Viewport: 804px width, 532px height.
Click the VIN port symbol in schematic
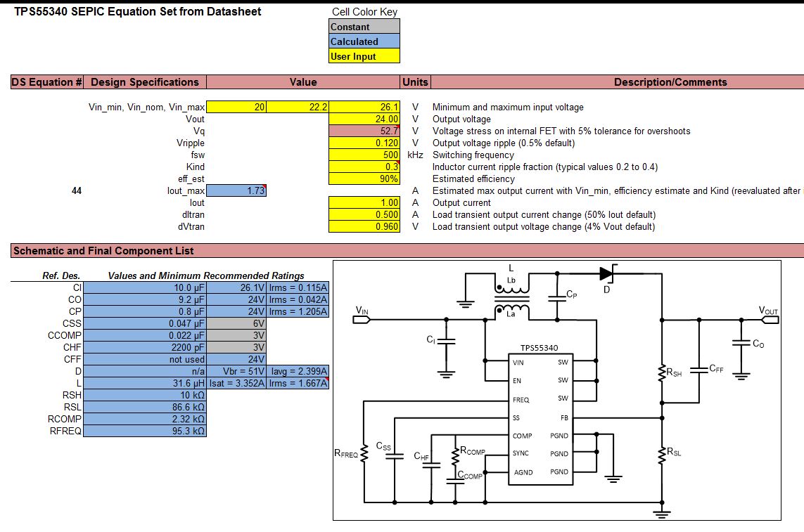pyautogui.click(x=362, y=319)
